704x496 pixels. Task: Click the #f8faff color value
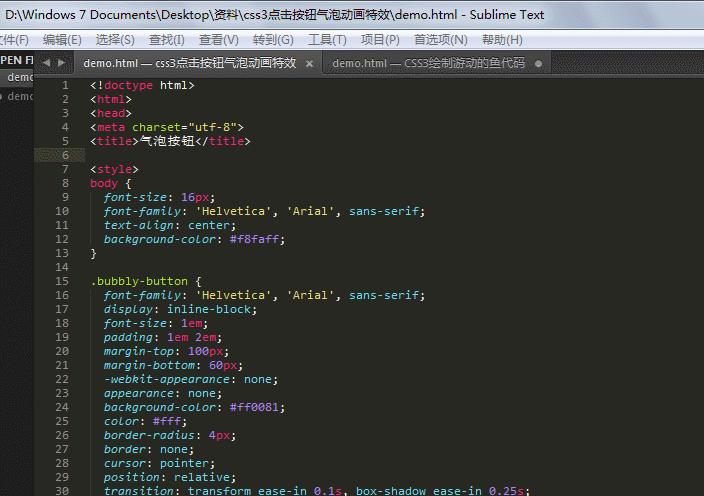tap(254, 239)
